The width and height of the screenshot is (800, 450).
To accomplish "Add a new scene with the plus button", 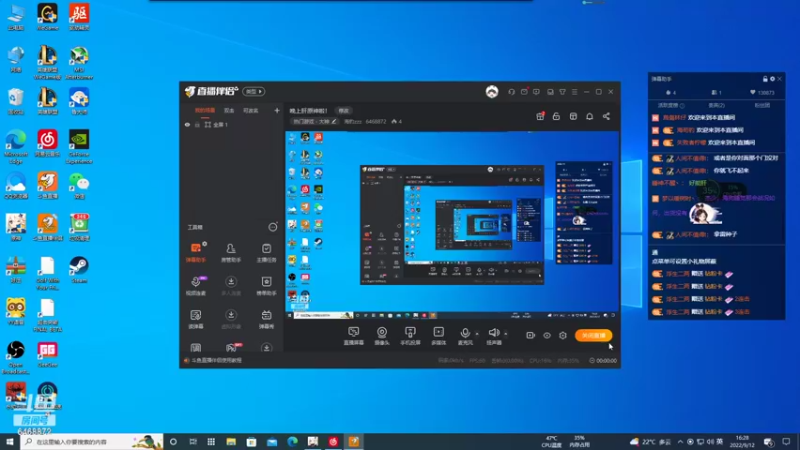I will coord(277,111).
